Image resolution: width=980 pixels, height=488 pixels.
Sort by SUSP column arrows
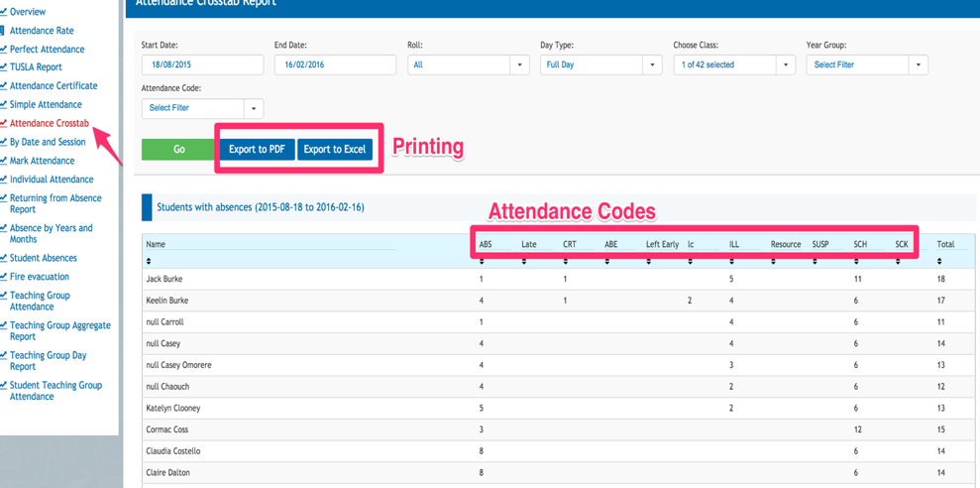point(815,261)
